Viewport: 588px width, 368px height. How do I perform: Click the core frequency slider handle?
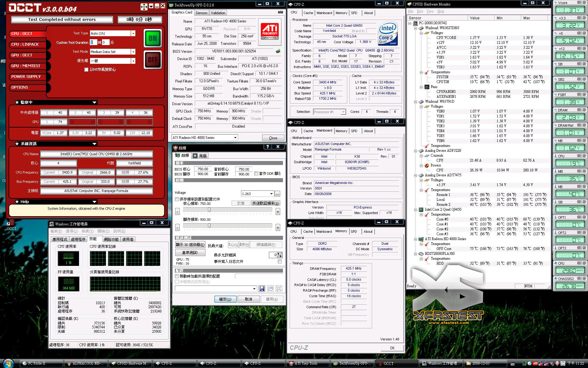click(209, 210)
